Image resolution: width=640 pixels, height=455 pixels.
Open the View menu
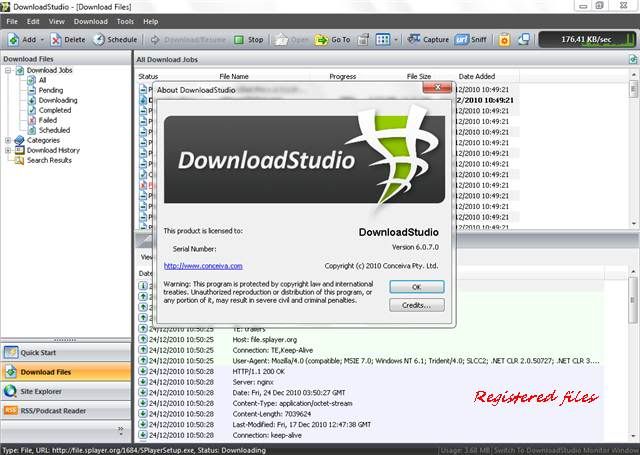(57, 22)
